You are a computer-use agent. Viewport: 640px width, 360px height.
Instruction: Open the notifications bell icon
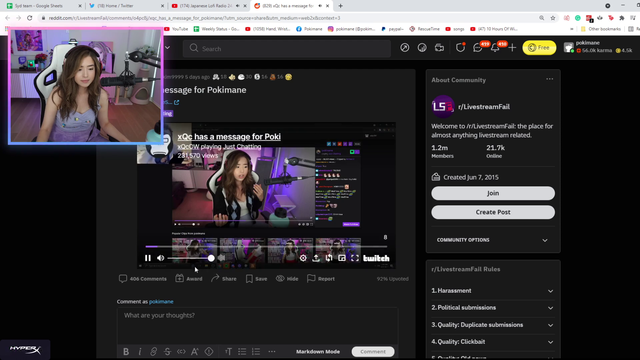(x=495, y=48)
